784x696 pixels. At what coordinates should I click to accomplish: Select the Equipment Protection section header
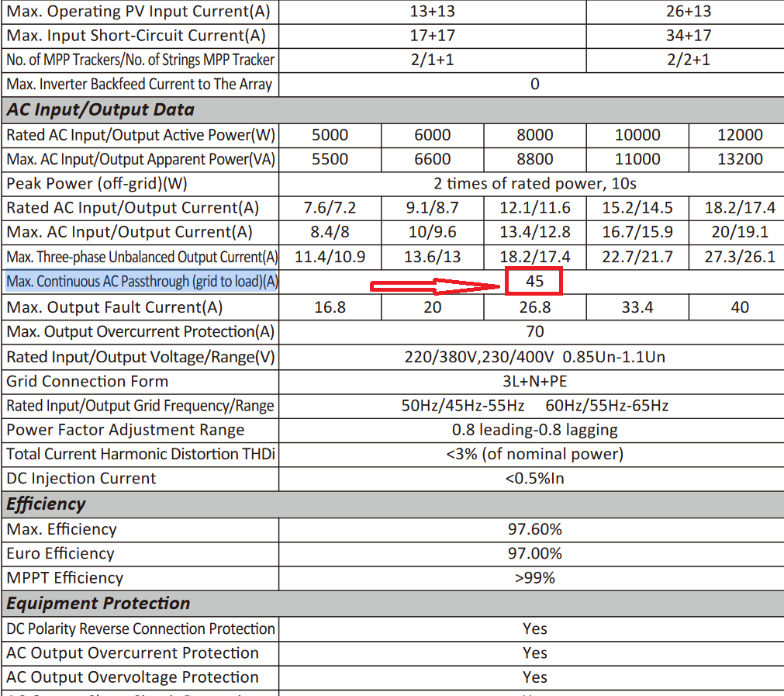(98, 604)
